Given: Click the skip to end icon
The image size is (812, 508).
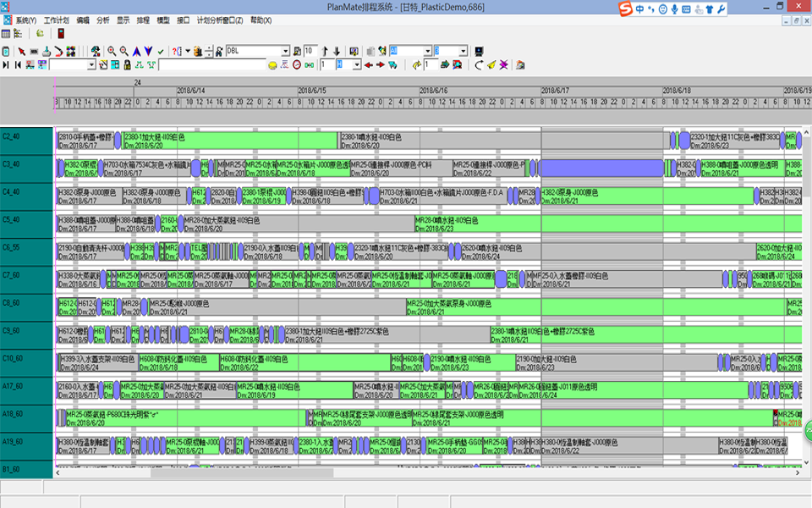Looking at the screenshot, I should click(6, 65).
